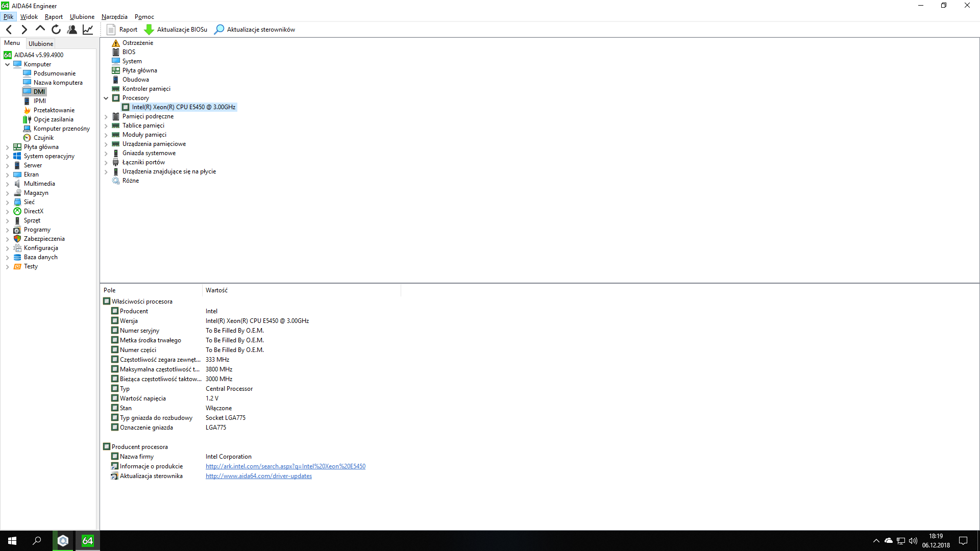Click the BIOS chip icon
Image resolution: width=980 pixels, height=551 pixels.
(116, 52)
